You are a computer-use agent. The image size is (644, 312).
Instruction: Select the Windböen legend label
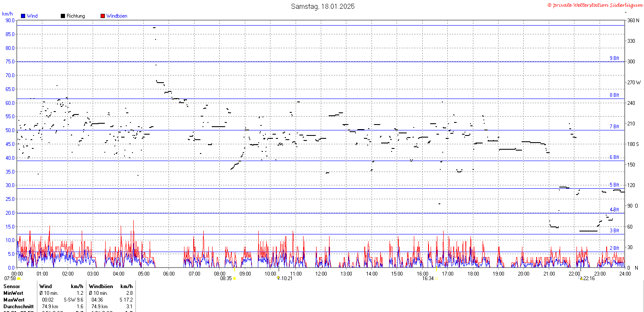[117, 16]
